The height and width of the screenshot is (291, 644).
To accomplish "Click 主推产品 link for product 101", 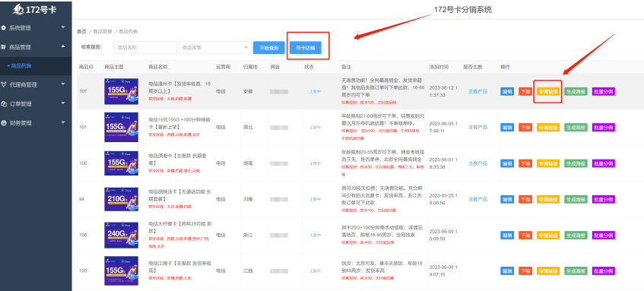I will (477, 128).
